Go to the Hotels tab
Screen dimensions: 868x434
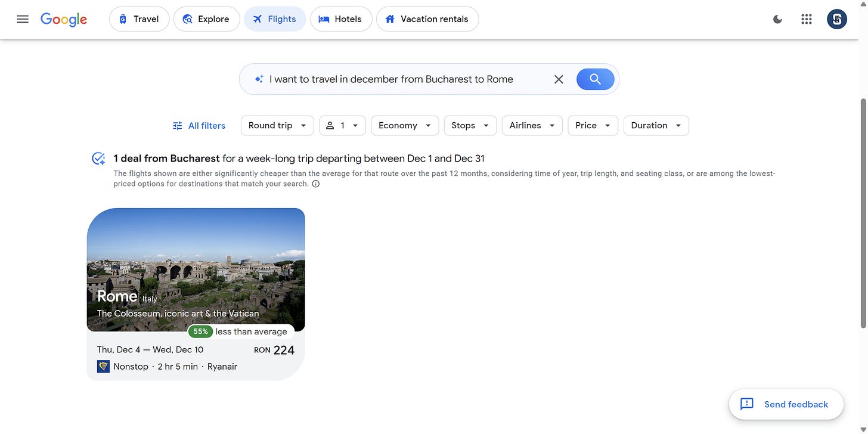[x=341, y=19]
